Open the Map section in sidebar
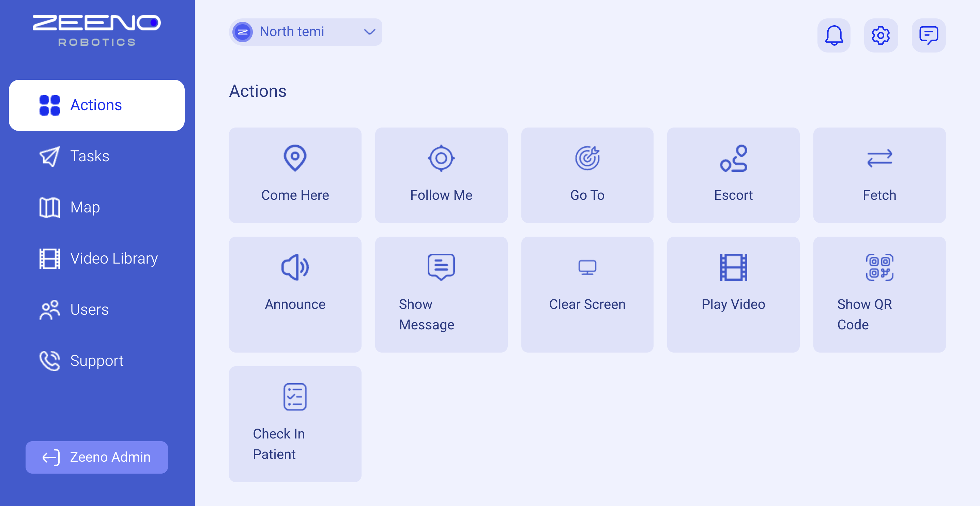The width and height of the screenshot is (980, 506). click(x=85, y=207)
